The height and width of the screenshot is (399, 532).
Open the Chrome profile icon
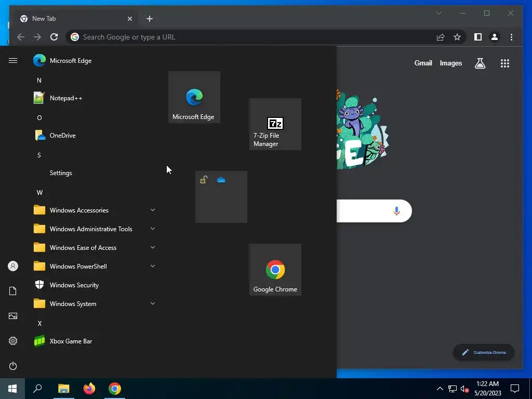[x=495, y=37]
